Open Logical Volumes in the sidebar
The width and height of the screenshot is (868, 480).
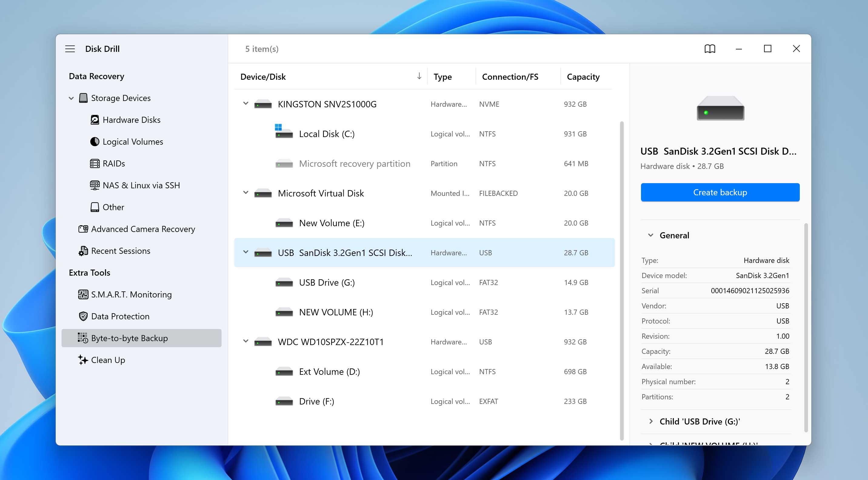(x=133, y=142)
